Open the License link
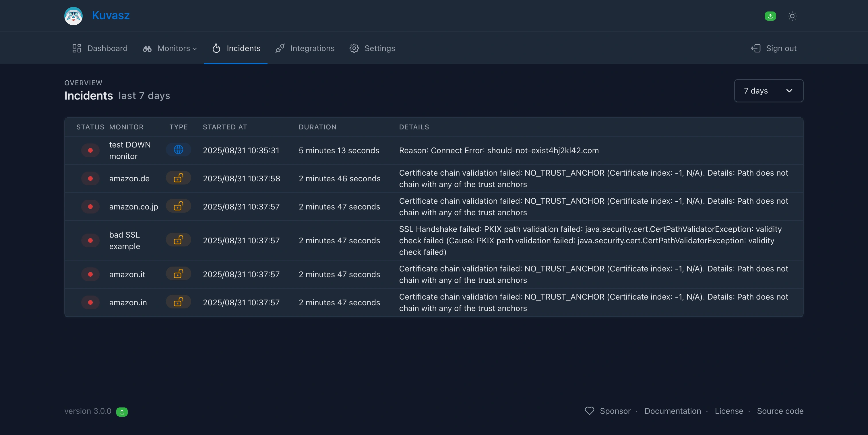The width and height of the screenshot is (868, 435). [728, 411]
